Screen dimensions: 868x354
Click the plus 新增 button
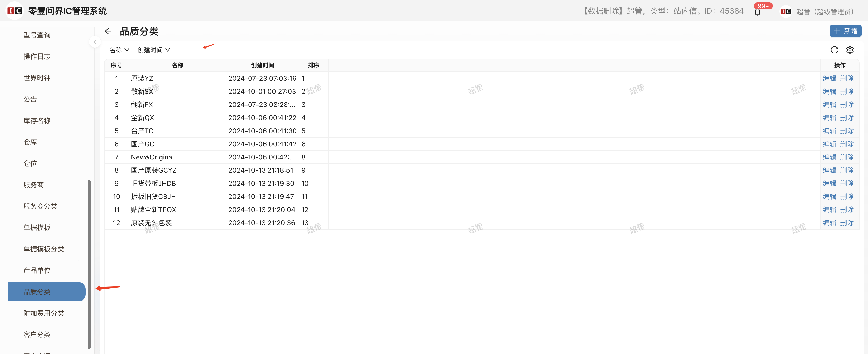845,31
